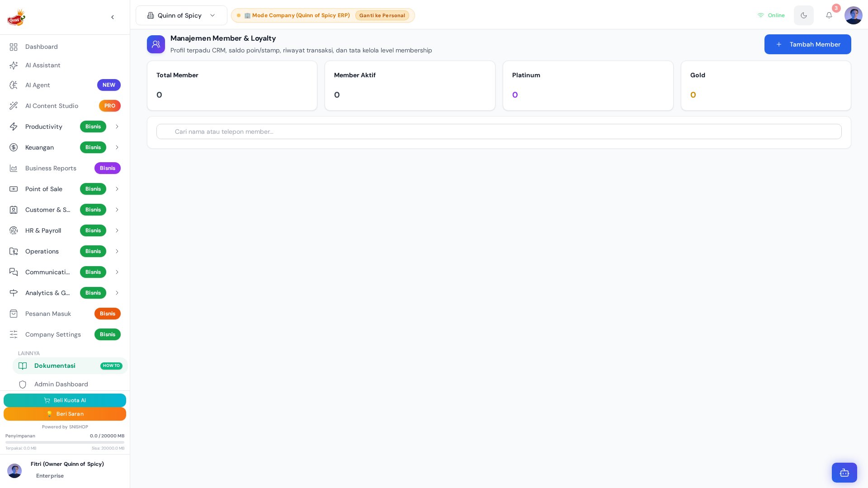The width and height of the screenshot is (868, 488).
Task: Click the 'Sisa: 20000.0 MB' text
Action: coord(108,448)
